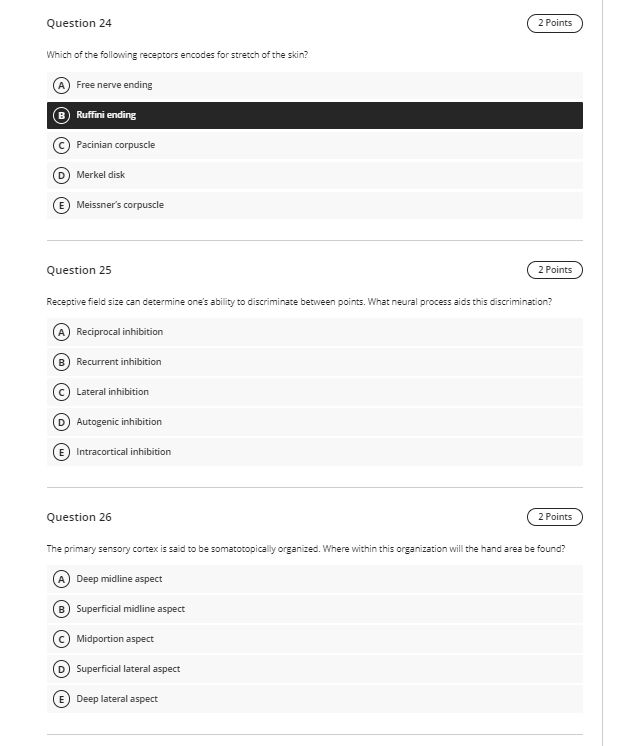Select Reciprocal inhibition for Question 25
This screenshot has width=637, height=746.
tap(314, 332)
